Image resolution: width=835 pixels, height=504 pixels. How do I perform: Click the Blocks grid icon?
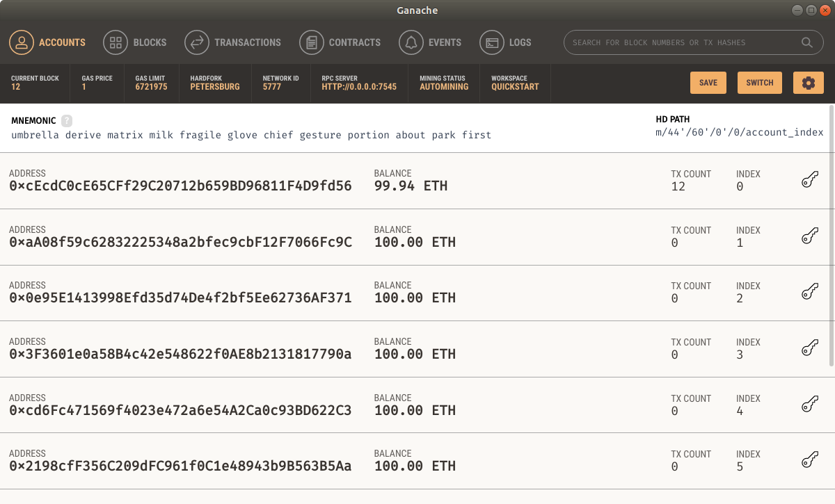tap(116, 42)
